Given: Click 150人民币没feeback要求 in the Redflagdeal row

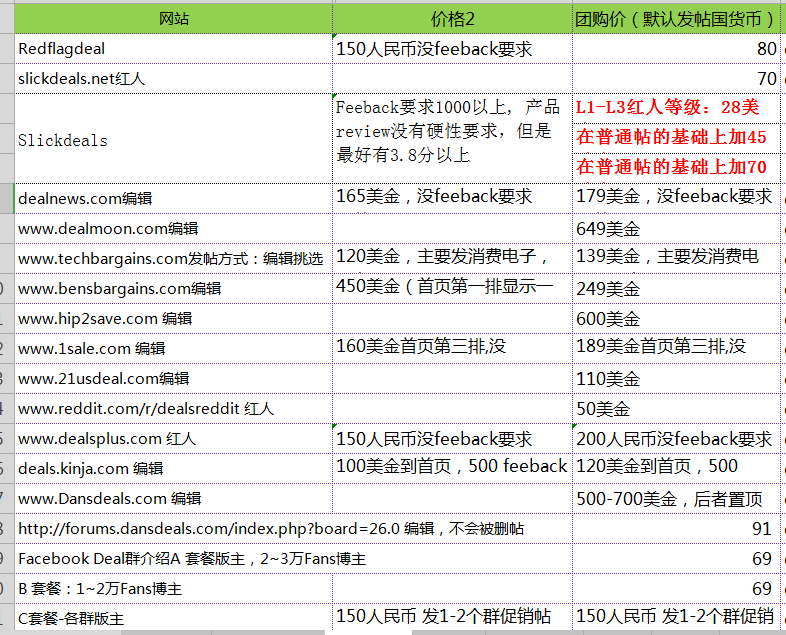Looking at the screenshot, I should (452, 49).
